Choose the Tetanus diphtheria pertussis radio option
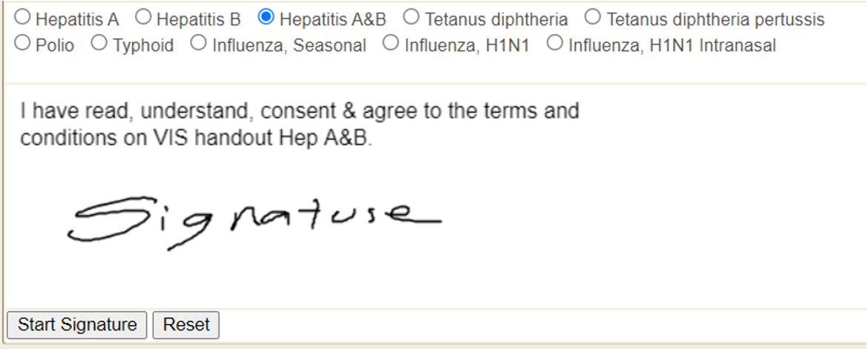 click(594, 16)
